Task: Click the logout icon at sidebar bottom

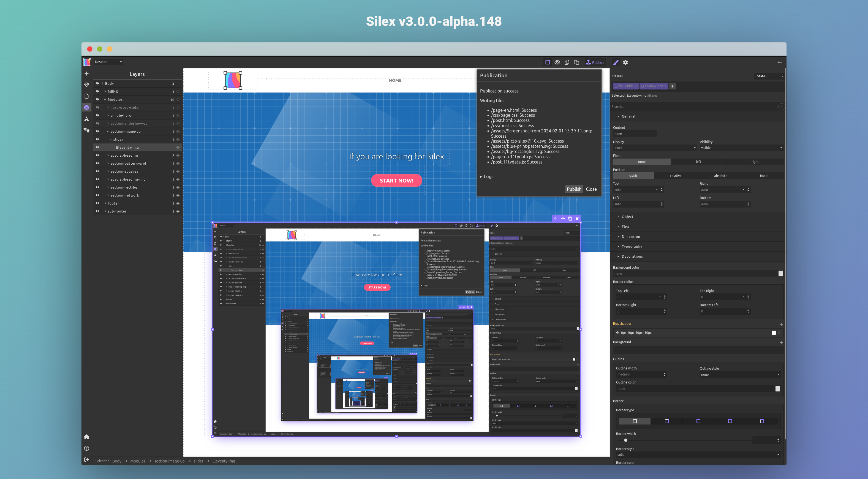Action: tap(87, 459)
